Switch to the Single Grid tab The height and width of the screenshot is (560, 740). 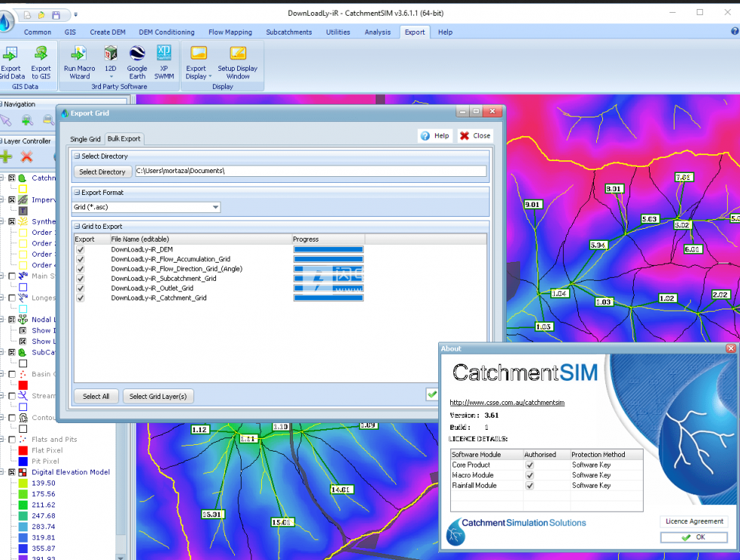[85, 138]
